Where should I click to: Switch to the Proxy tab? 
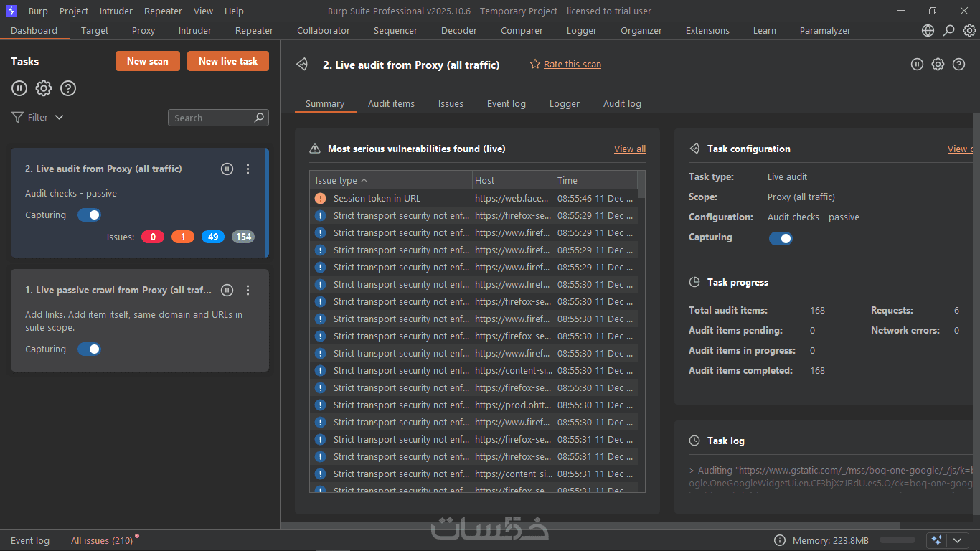click(x=143, y=30)
